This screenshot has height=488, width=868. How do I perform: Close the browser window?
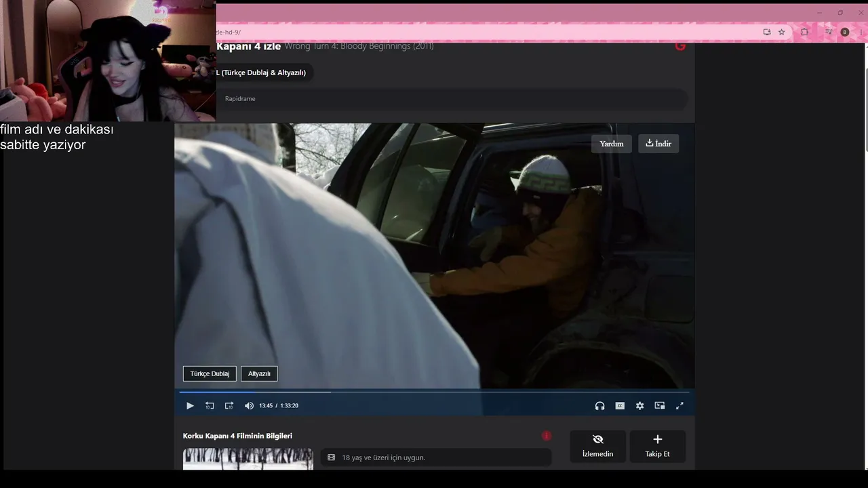click(861, 12)
